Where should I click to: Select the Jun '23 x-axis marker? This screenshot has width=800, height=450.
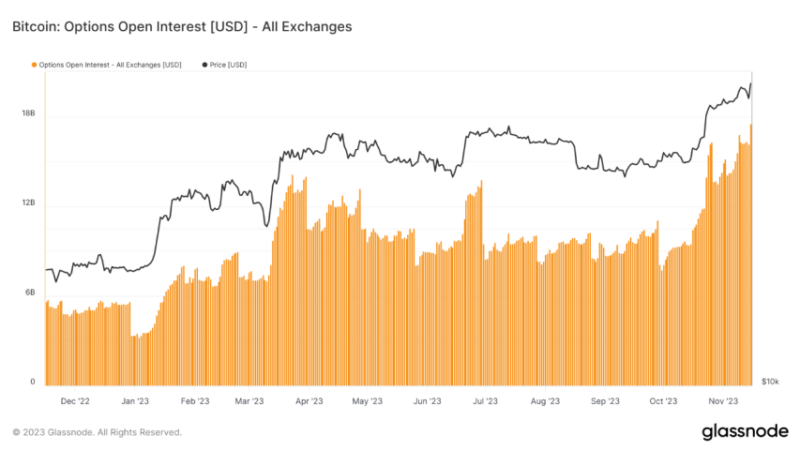(x=427, y=401)
